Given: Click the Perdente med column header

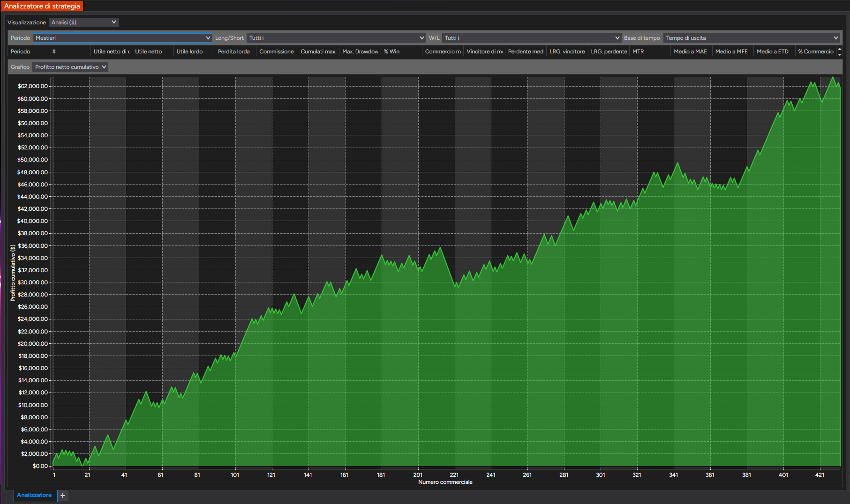Looking at the screenshot, I should coord(526,52).
